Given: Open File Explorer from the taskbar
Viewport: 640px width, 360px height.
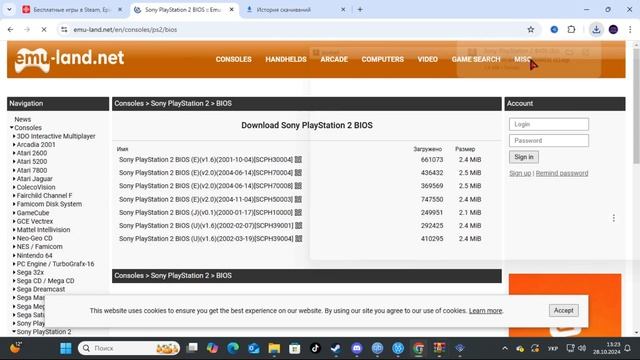Looking at the screenshot, I should pos(274,348).
